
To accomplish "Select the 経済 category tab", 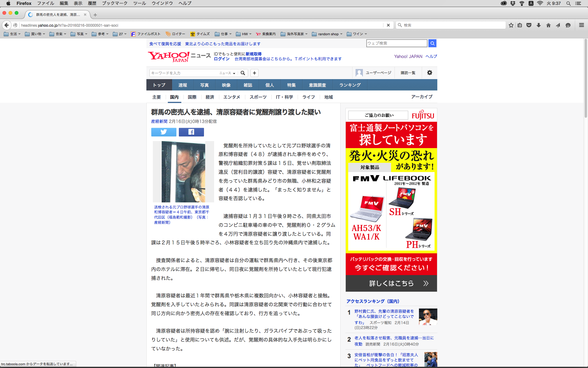I will tap(210, 97).
